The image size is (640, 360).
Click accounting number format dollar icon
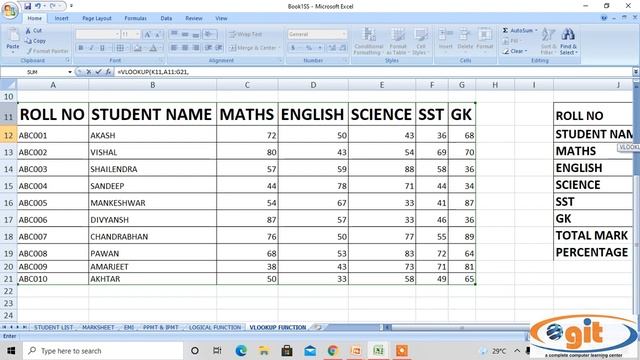click(293, 48)
